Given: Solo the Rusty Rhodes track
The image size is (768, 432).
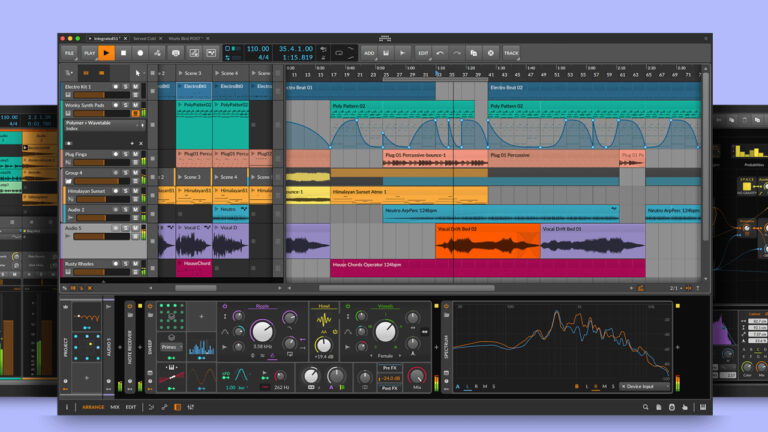Looking at the screenshot, I should 126,264.
